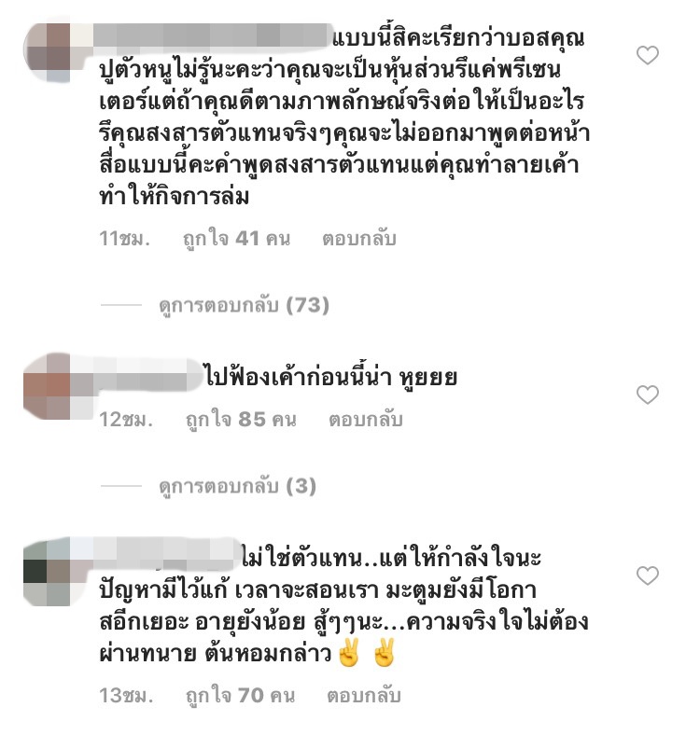Reply ตอบกลับ to the 11ชม. comment

[359, 239]
